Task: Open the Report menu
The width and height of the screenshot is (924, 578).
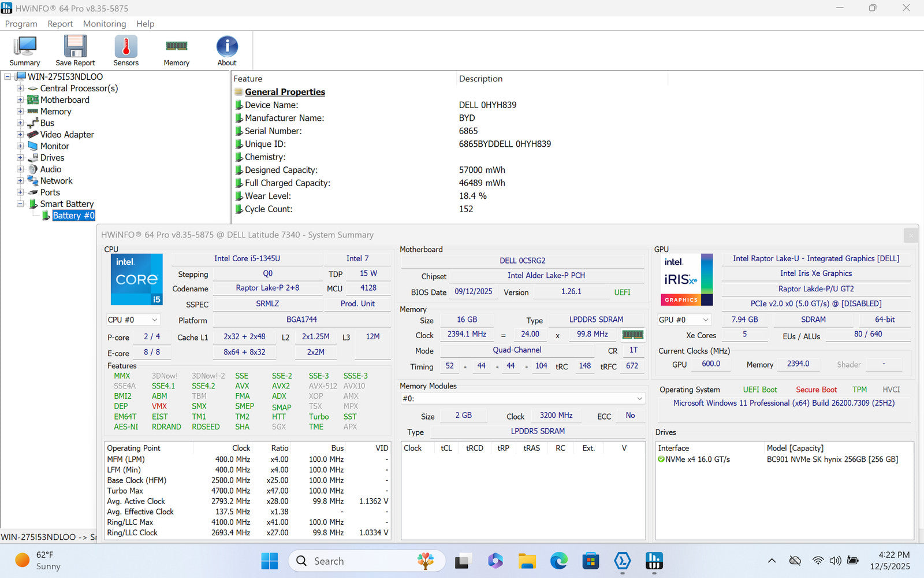Action: (x=60, y=24)
